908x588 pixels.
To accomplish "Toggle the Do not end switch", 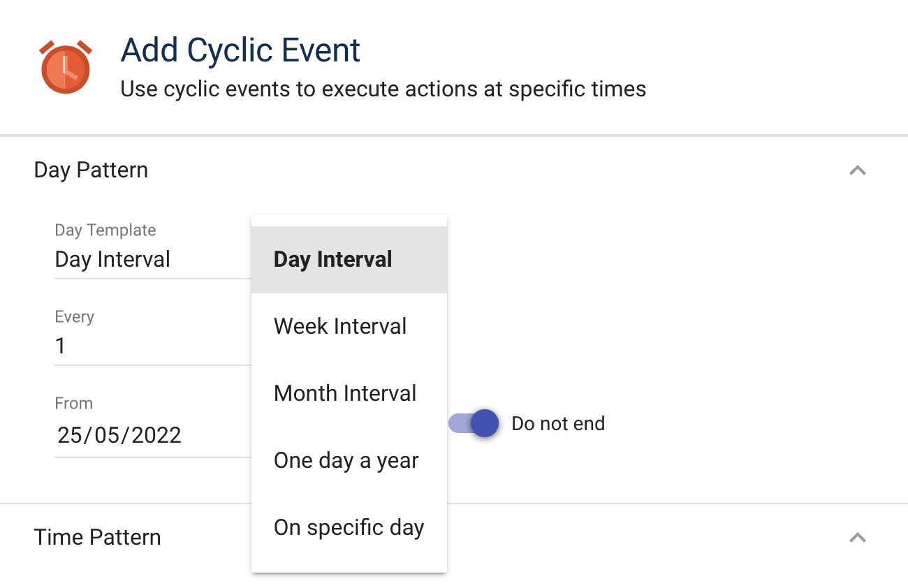I will click(x=474, y=423).
